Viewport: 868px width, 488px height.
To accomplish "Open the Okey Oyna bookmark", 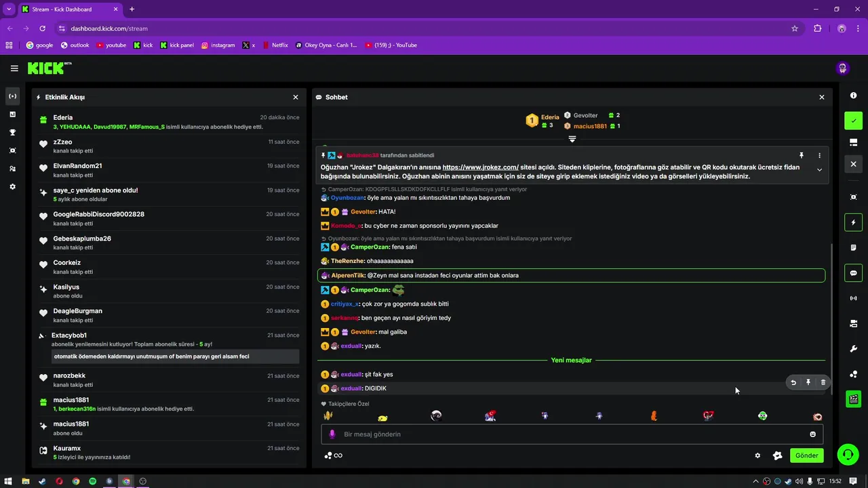I will point(326,45).
